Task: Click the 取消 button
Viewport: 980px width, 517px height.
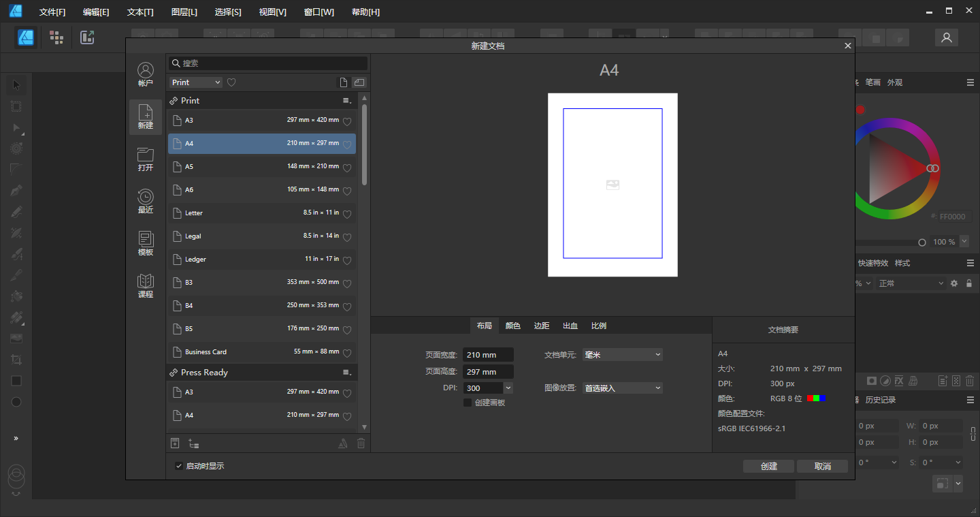Action: [x=823, y=467]
